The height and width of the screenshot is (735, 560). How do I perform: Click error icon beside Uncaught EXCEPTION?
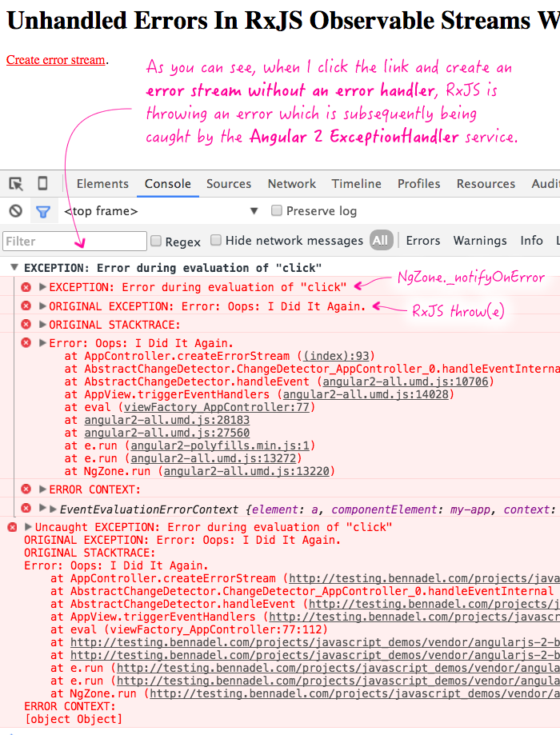point(12,527)
